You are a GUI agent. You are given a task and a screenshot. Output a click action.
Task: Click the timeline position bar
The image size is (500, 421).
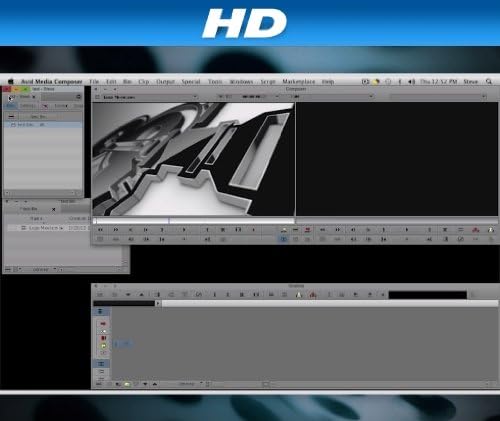point(330,303)
